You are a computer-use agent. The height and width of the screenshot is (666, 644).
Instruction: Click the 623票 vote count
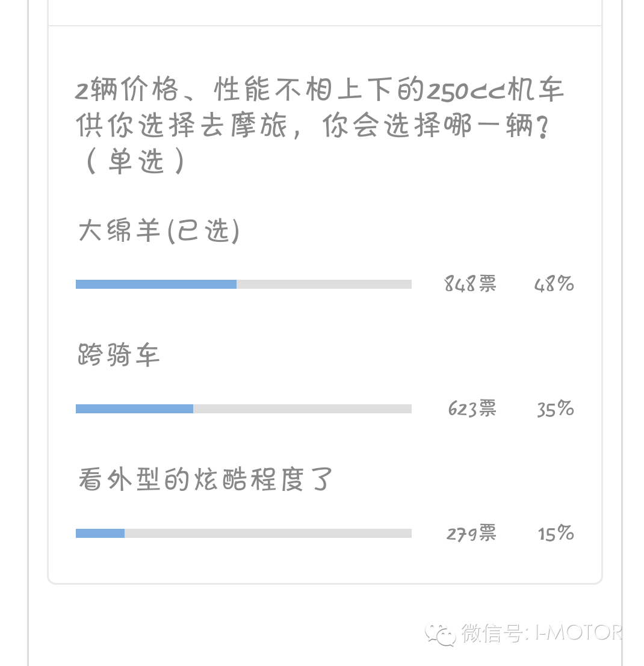(x=472, y=409)
